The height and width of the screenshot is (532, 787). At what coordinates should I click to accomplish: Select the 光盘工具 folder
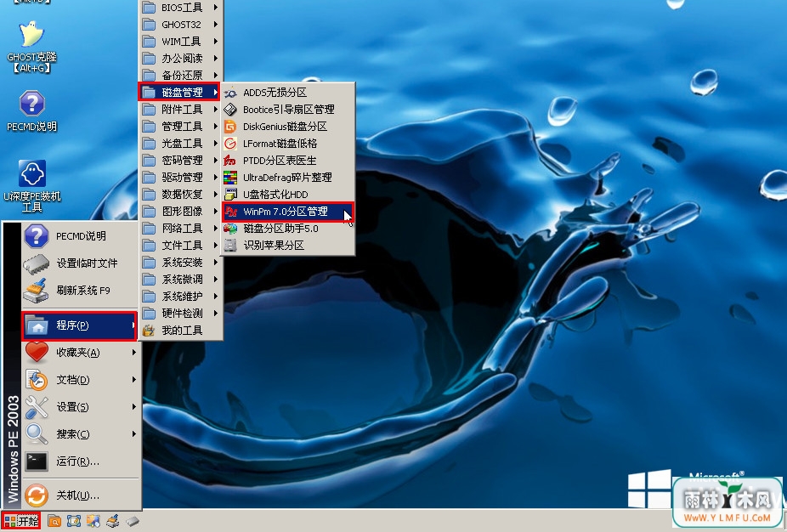[181, 144]
